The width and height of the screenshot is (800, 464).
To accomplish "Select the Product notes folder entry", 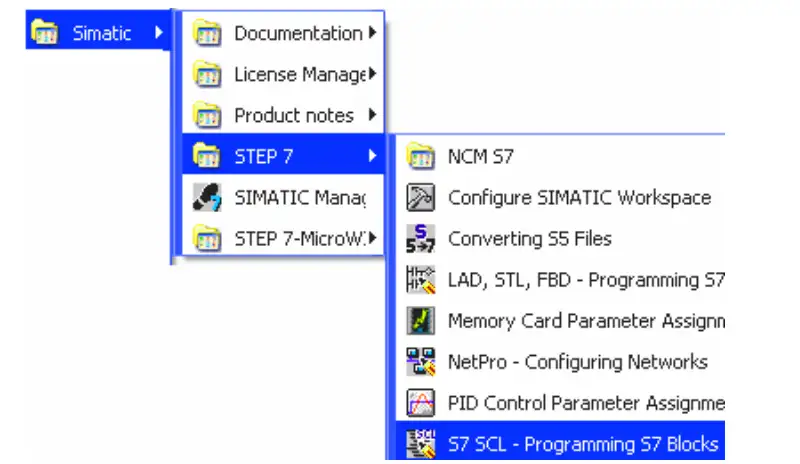I will click(x=283, y=115).
